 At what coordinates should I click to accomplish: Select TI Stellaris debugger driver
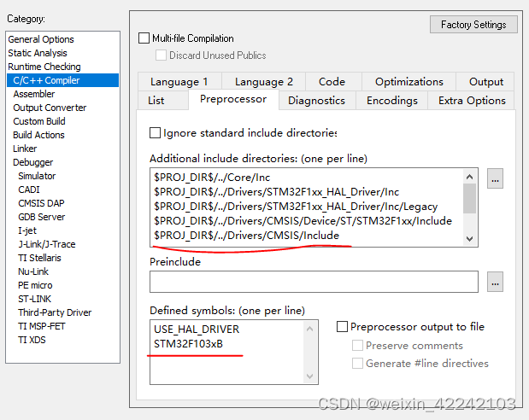(62, 258)
